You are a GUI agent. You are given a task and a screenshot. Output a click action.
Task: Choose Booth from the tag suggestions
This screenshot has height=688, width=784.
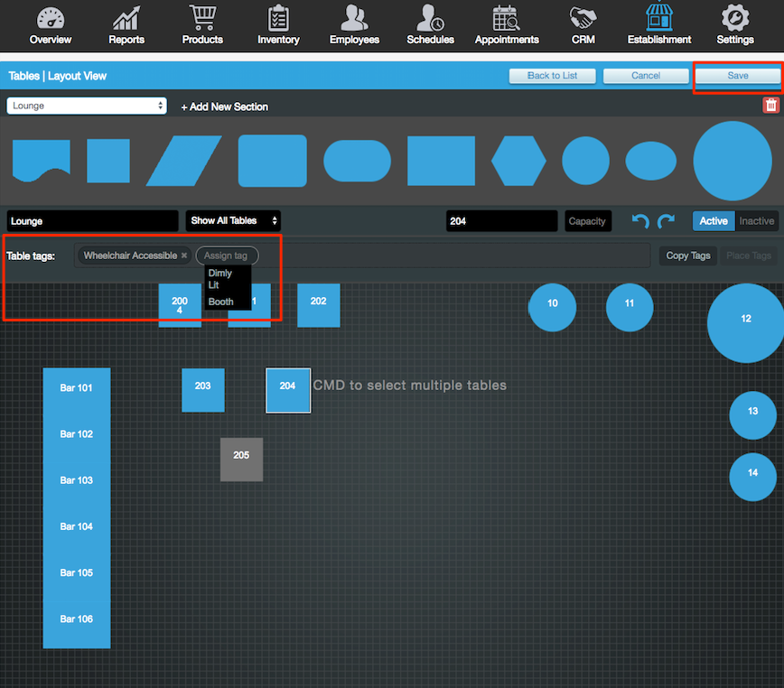220,302
